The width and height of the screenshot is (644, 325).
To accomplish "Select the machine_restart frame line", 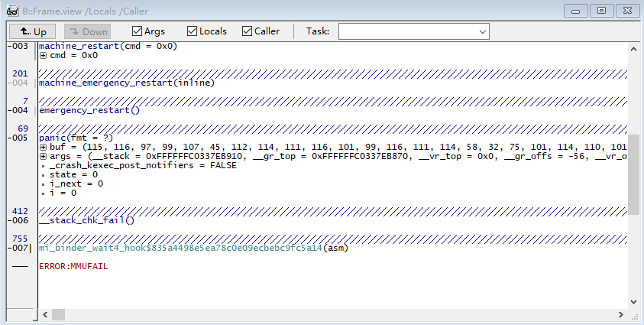I will tap(108, 46).
